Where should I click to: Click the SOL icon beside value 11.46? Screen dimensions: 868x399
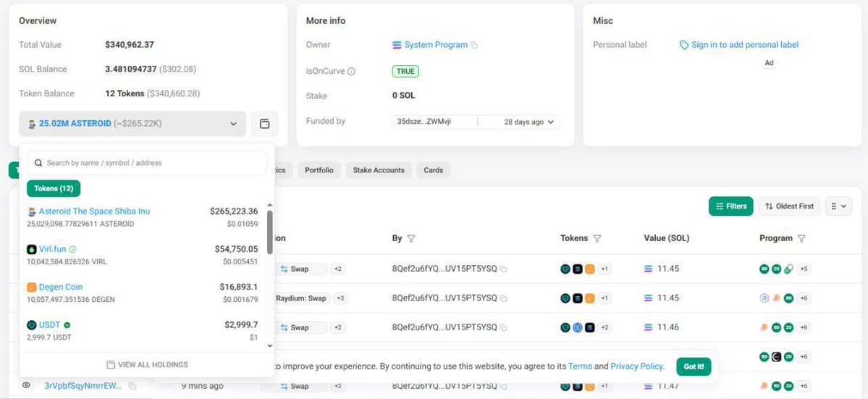(x=649, y=327)
